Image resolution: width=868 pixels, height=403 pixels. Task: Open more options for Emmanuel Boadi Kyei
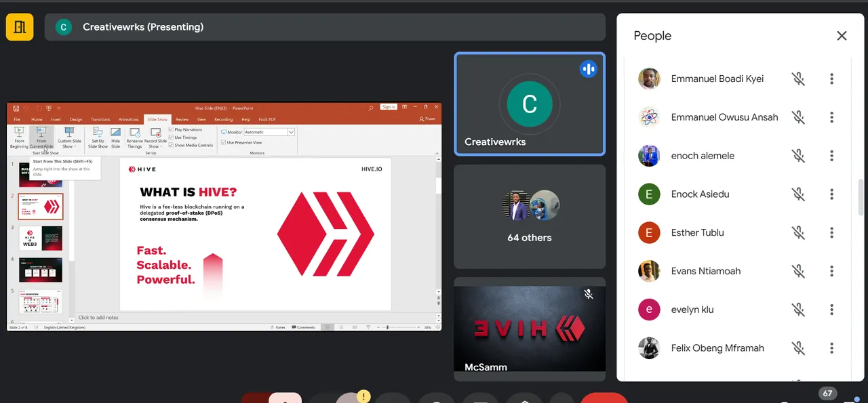click(x=831, y=79)
